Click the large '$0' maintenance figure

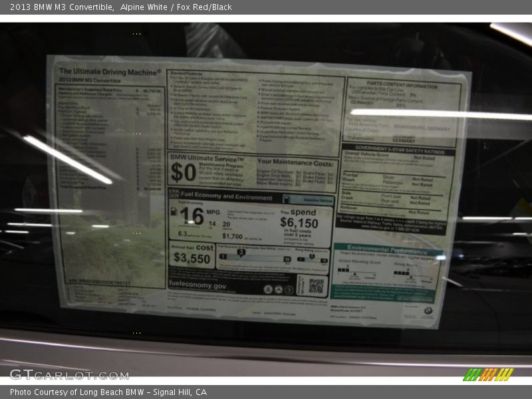184,172
